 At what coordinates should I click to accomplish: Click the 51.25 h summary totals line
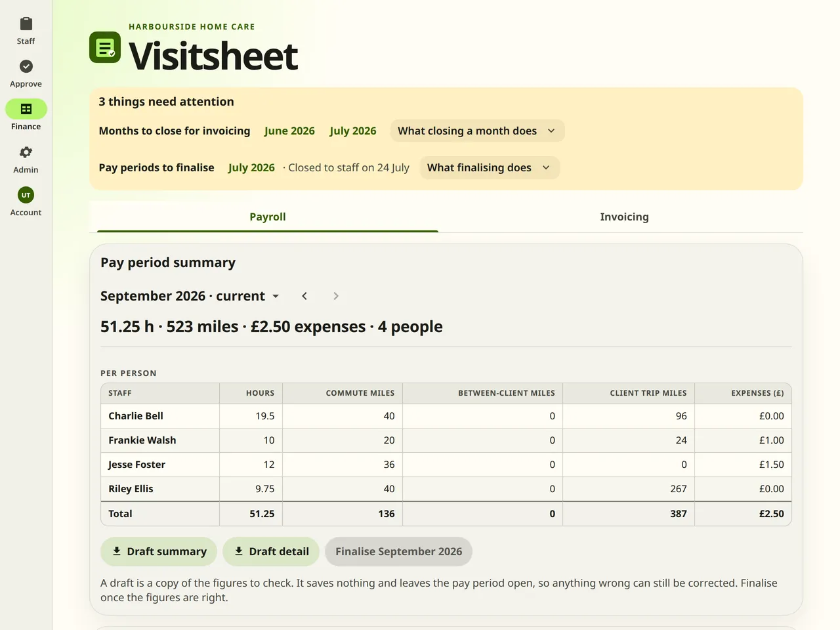tap(272, 327)
